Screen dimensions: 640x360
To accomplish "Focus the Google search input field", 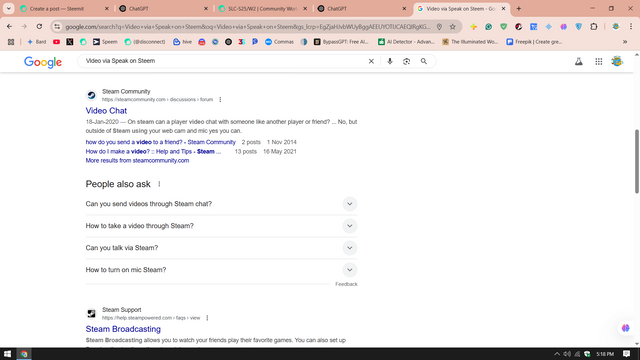I will point(224,61).
